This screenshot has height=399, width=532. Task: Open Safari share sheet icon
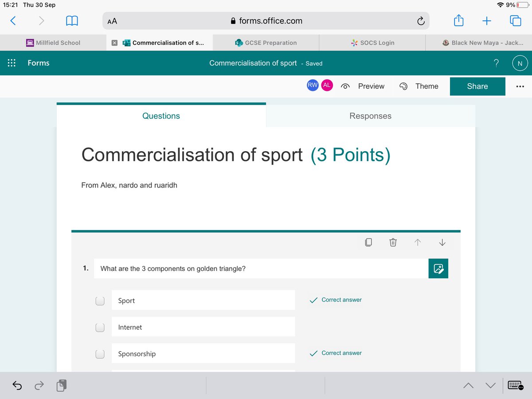pos(458,20)
